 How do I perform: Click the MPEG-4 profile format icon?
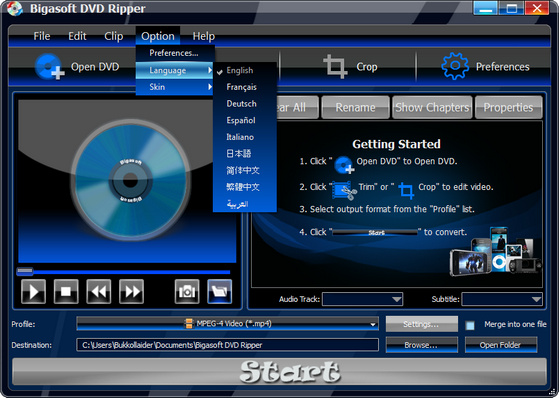[x=188, y=323]
